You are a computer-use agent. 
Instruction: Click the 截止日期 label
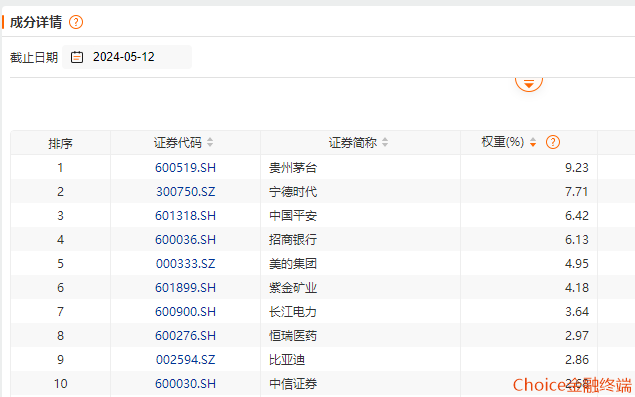point(34,57)
